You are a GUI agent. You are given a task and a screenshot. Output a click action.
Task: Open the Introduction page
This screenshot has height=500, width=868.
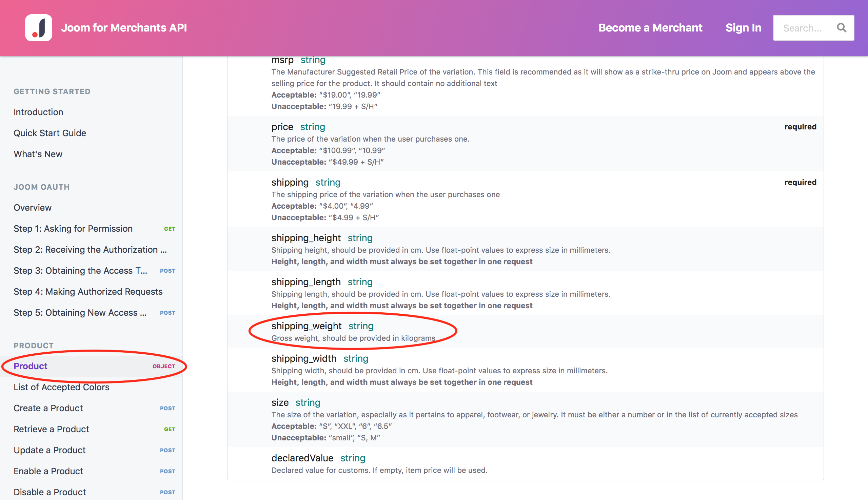click(39, 112)
